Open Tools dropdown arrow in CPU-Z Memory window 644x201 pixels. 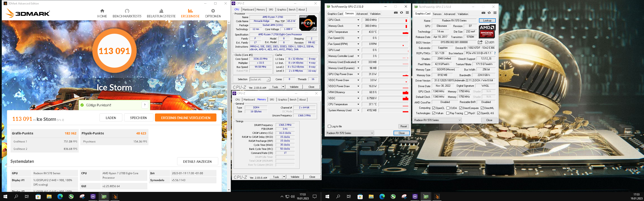click(x=284, y=177)
